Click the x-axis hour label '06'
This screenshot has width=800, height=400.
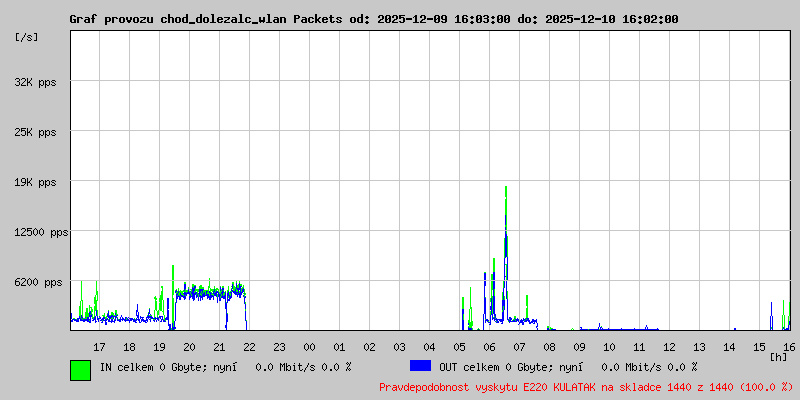point(489,347)
